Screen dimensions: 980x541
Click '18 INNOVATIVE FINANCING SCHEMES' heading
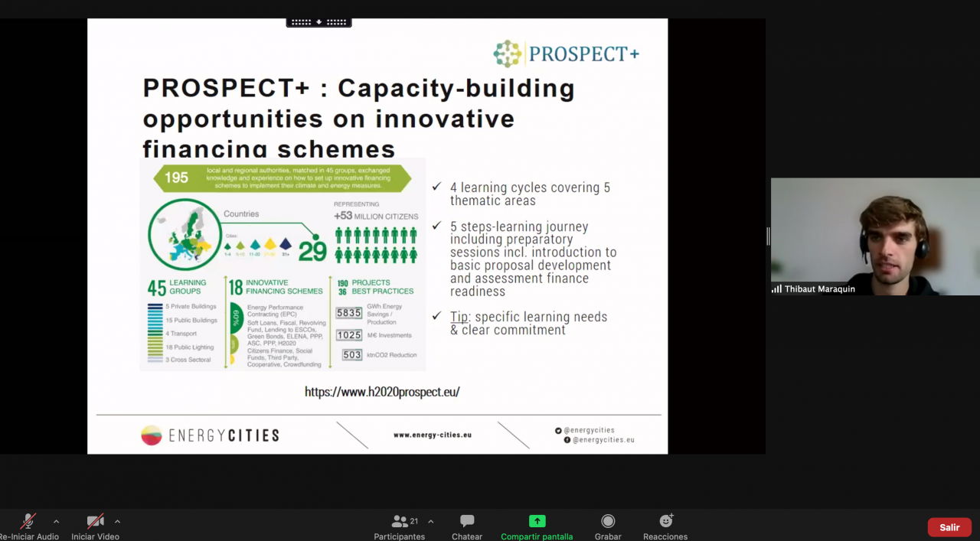tap(276, 287)
